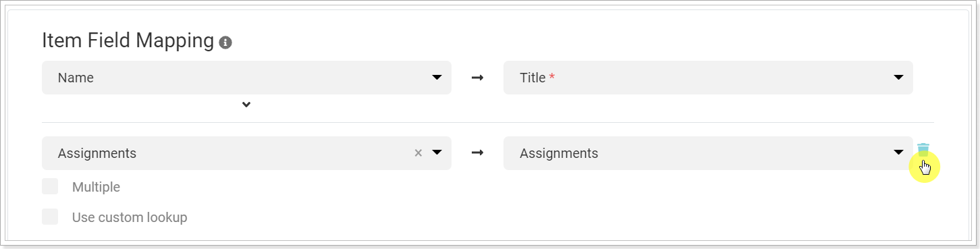Image resolution: width=980 pixels, height=249 pixels.
Task: Open the Name dropdown via its caret
Action: (x=437, y=78)
